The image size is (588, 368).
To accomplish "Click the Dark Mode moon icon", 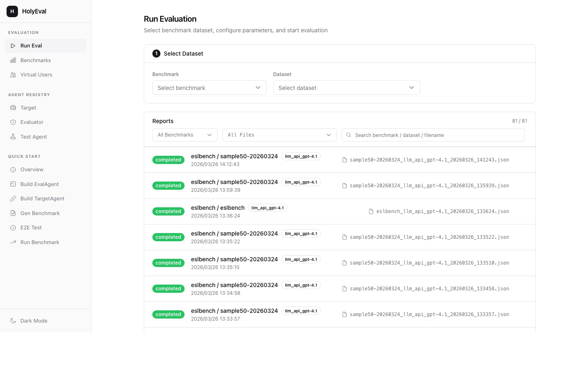I will click(13, 321).
